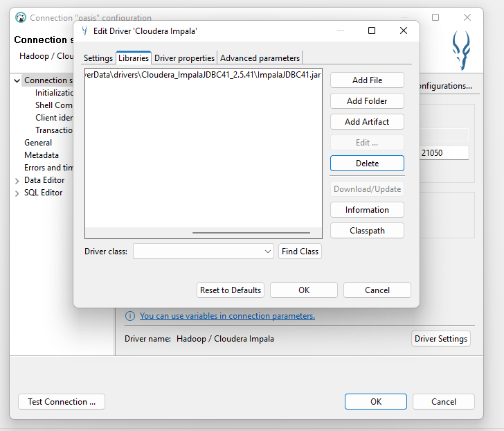Select the Libraries tab

coord(134,58)
